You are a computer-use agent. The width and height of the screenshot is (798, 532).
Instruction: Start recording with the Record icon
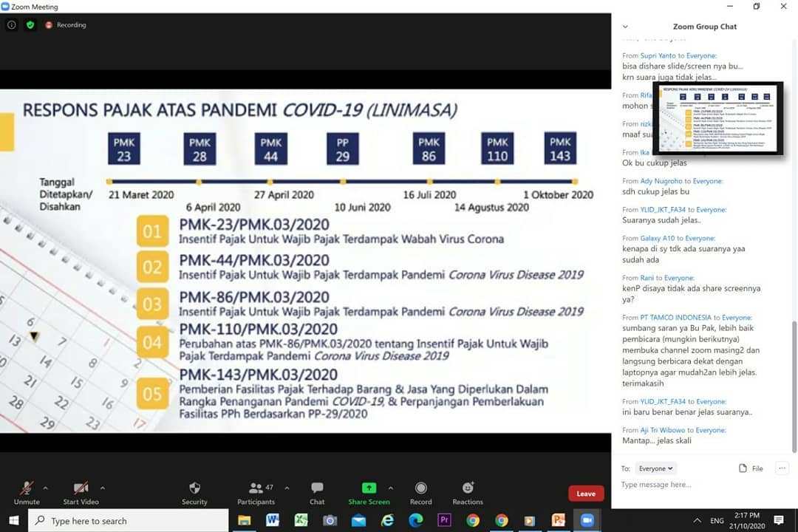click(420, 488)
